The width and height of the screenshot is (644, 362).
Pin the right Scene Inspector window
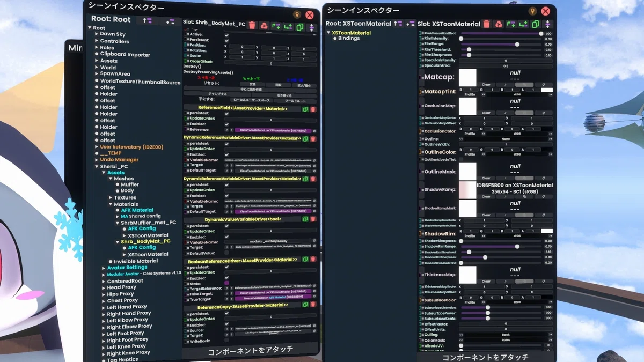click(532, 11)
